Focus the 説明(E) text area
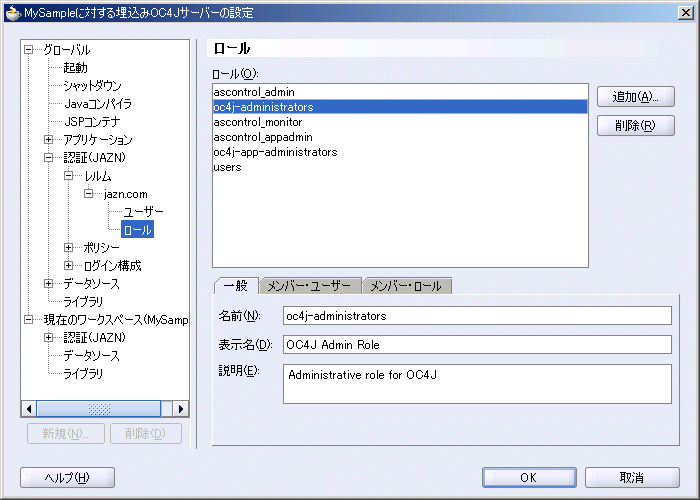The width and height of the screenshot is (700, 500). point(477,384)
